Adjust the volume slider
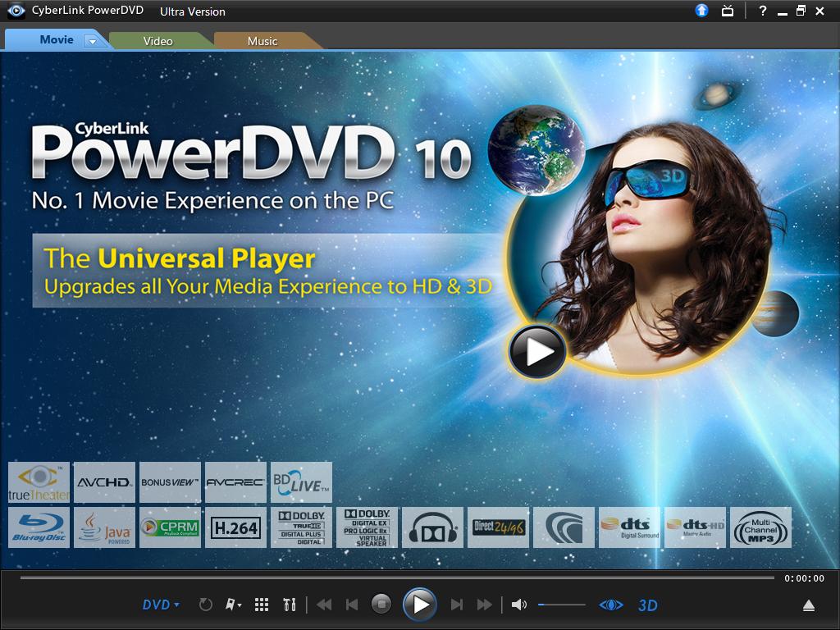Image resolution: width=840 pixels, height=630 pixels. (x=561, y=605)
